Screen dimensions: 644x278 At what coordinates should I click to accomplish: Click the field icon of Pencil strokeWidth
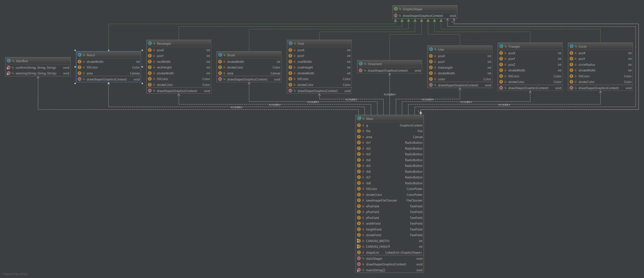point(80,62)
